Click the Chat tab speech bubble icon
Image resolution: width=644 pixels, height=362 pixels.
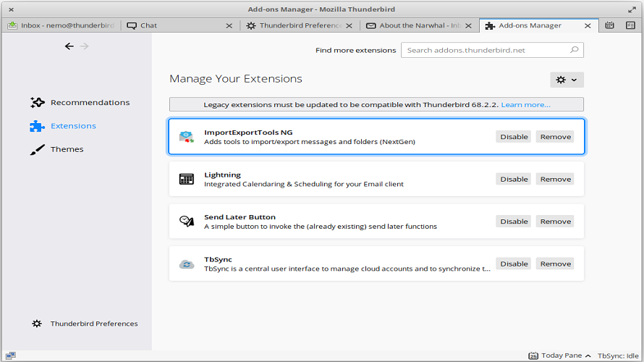tap(132, 25)
